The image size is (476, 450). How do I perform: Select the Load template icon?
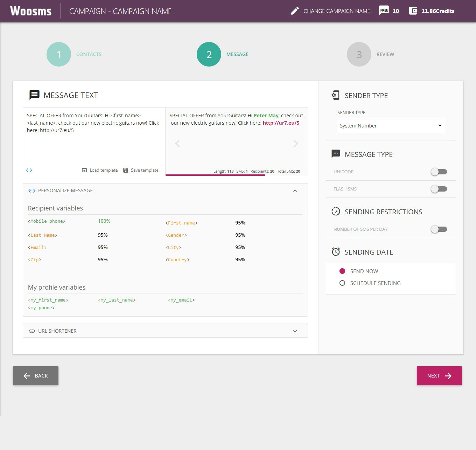84,170
